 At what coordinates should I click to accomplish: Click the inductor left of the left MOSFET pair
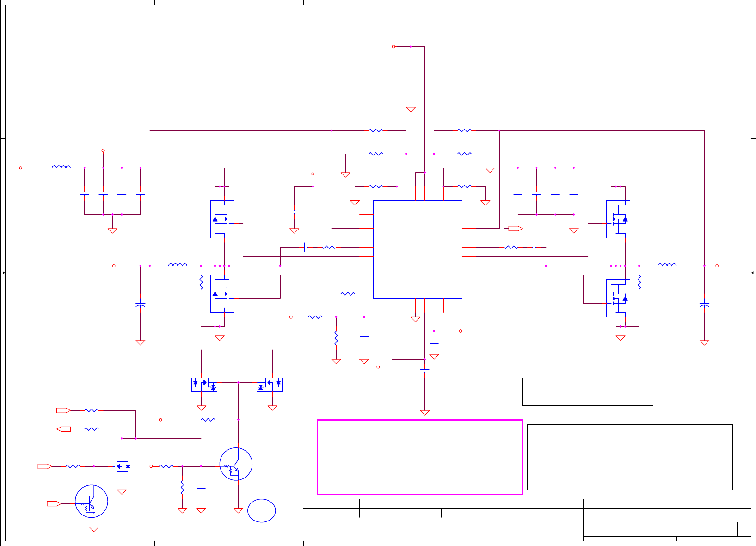pos(178,265)
